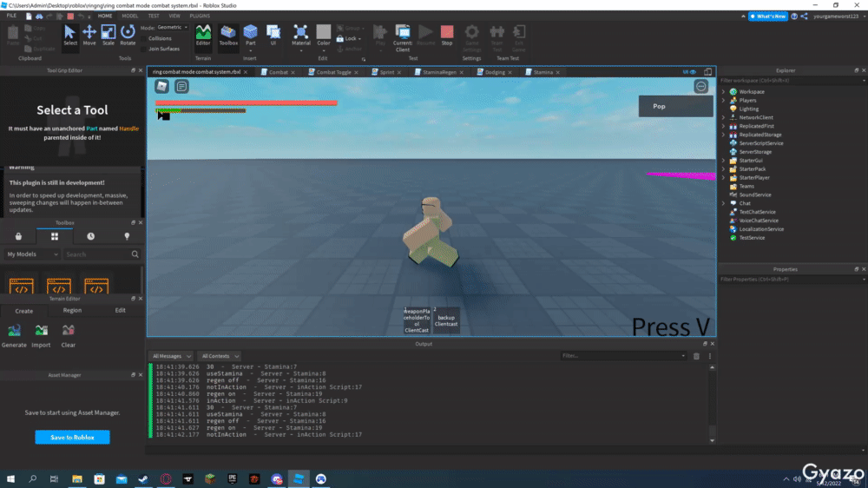Open Steam from the taskbar
The width and height of the screenshot is (868, 488).
143,478
